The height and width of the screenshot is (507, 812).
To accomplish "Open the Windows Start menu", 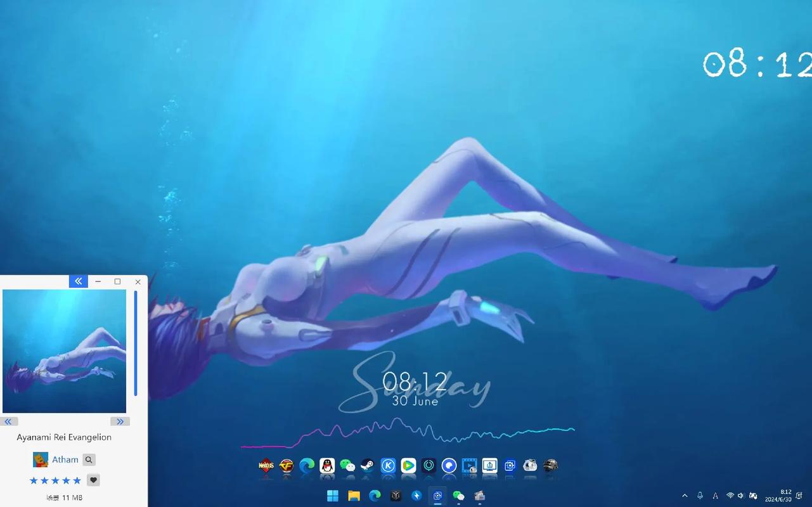I will (333, 496).
